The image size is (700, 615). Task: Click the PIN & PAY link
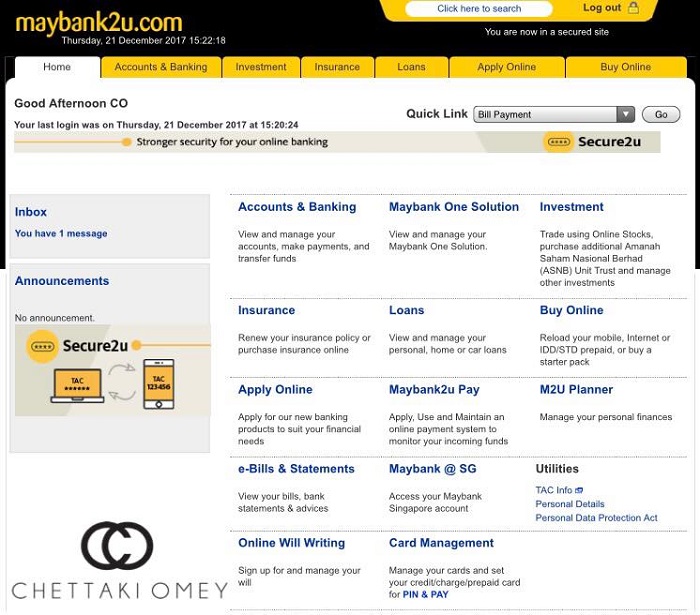[425, 594]
